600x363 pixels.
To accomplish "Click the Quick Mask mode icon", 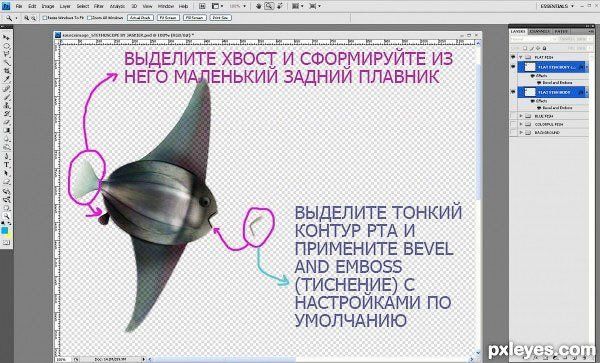I will click(7, 242).
